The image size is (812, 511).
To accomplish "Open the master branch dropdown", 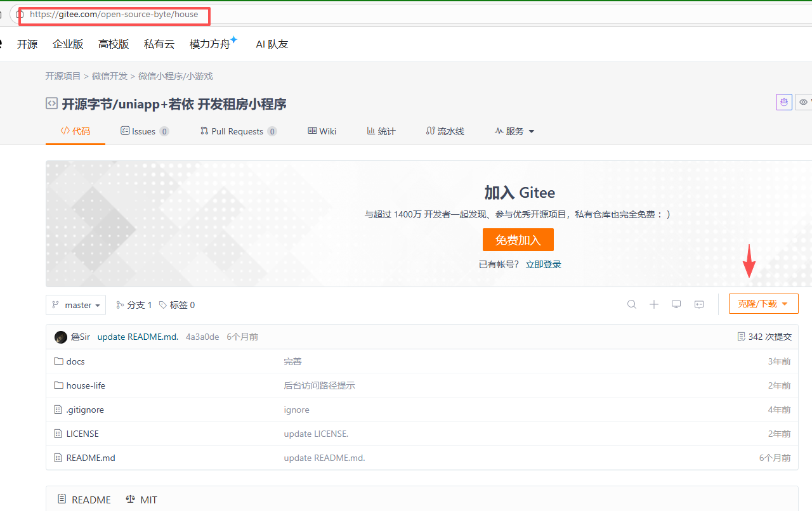I will 75,305.
